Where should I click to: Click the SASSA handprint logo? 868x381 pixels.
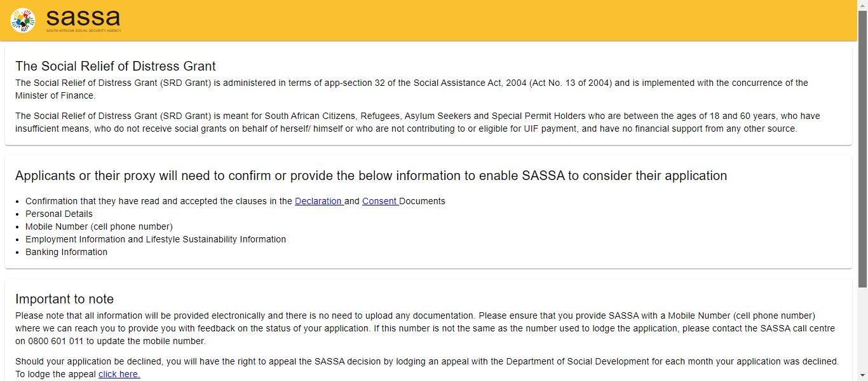[22, 20]
